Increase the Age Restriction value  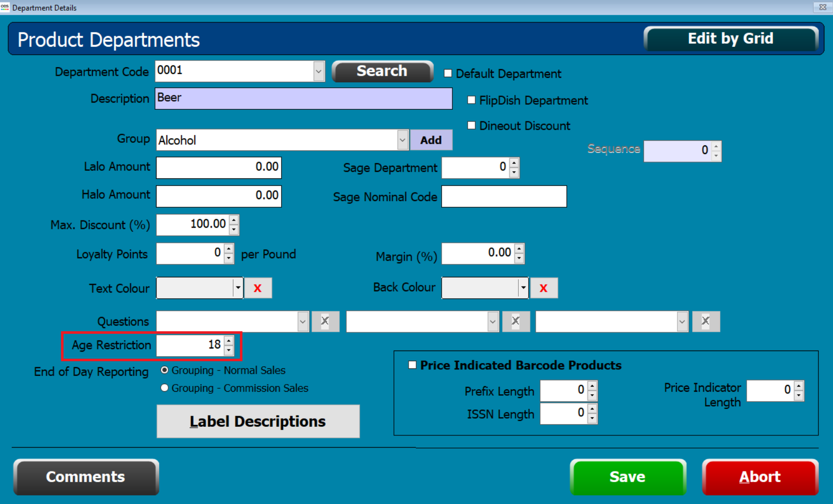point(229,341)
